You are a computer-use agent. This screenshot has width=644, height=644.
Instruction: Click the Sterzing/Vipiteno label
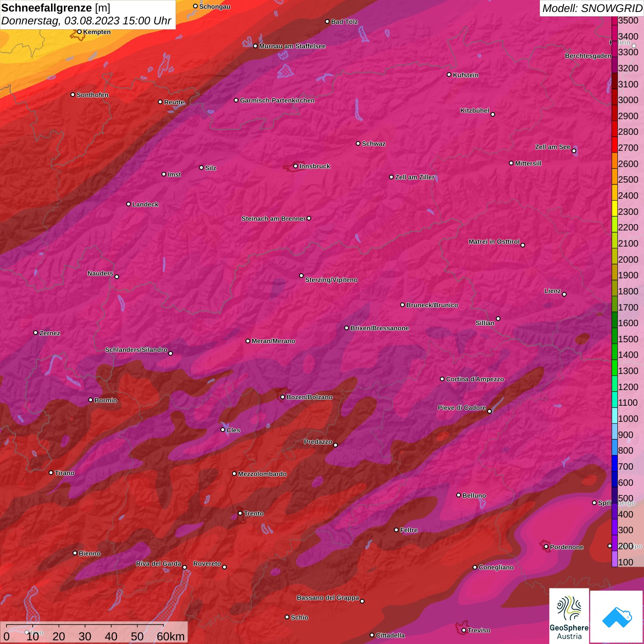(x=331, y=280)
